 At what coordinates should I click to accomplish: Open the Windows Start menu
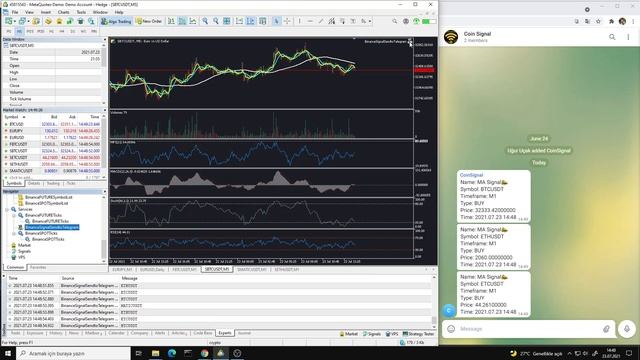pos(8,353)
